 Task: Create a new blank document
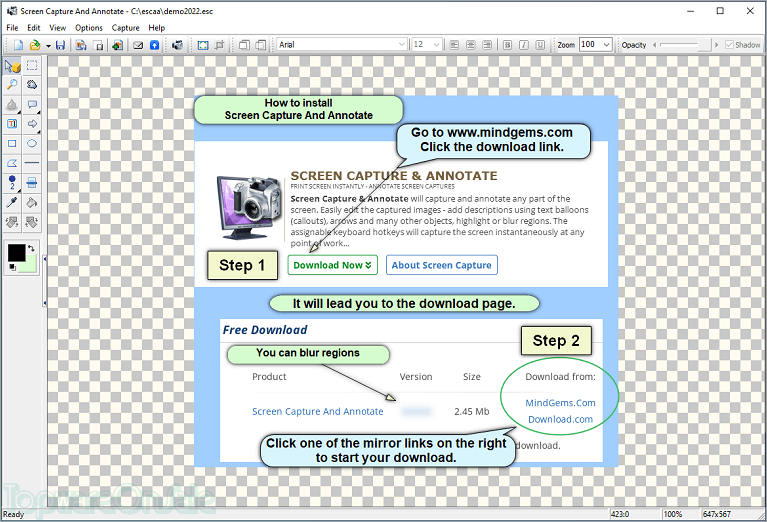coord(19,45)
